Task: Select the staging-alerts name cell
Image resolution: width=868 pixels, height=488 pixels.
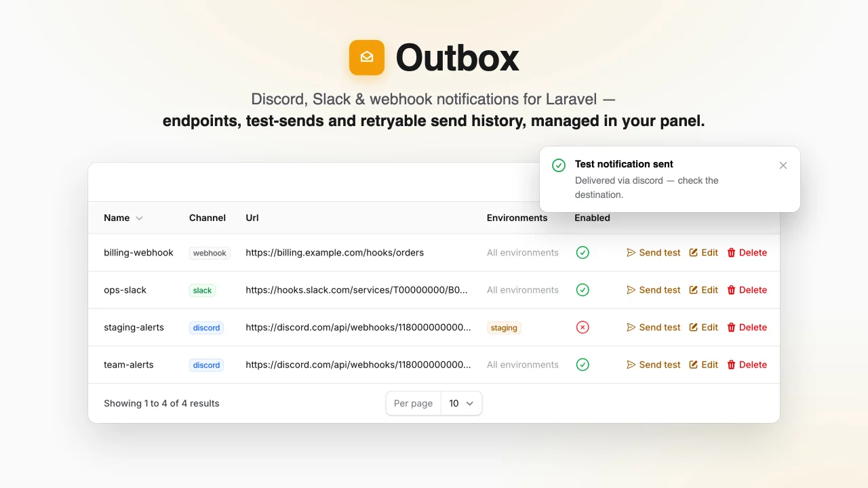Action: [134, 327]
